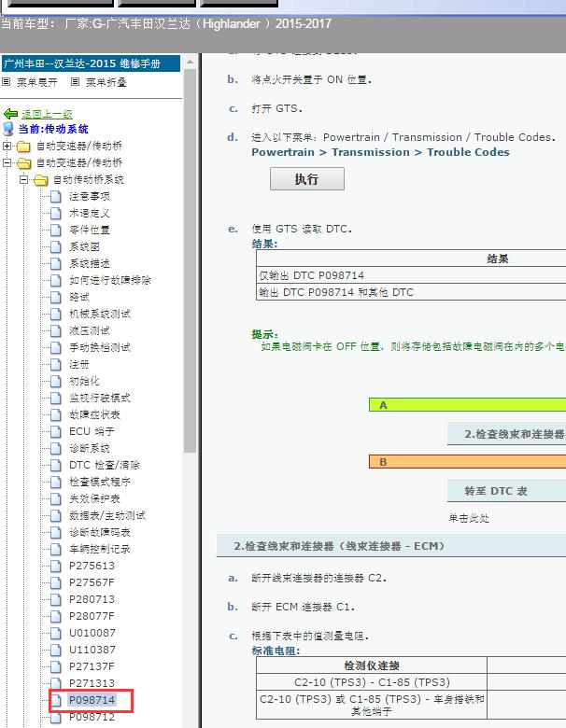Click the document icon beside U010087
The height and width of the screenshot is (728, 566).
(x=56, y=633)
